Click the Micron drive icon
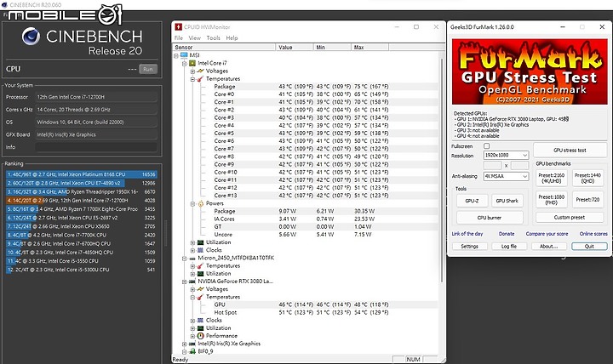This screenshot has width=613, height=364. [x=192, y=259]
